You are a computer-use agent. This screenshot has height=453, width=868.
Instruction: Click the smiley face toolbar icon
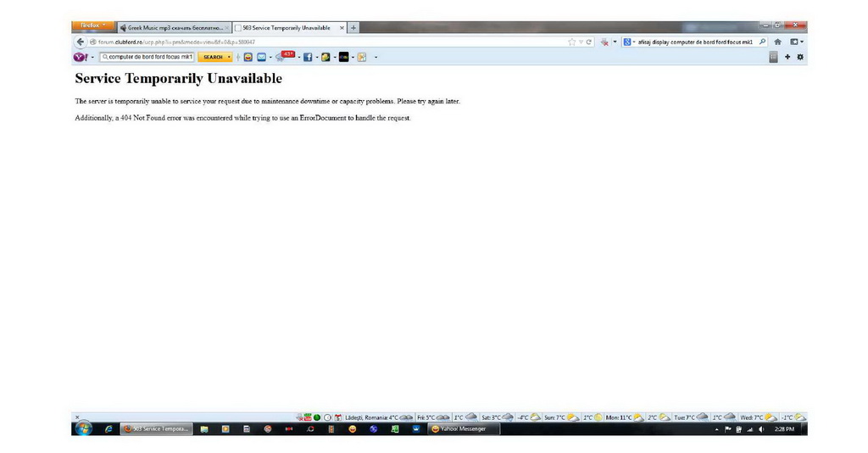(x=248, y=57)
